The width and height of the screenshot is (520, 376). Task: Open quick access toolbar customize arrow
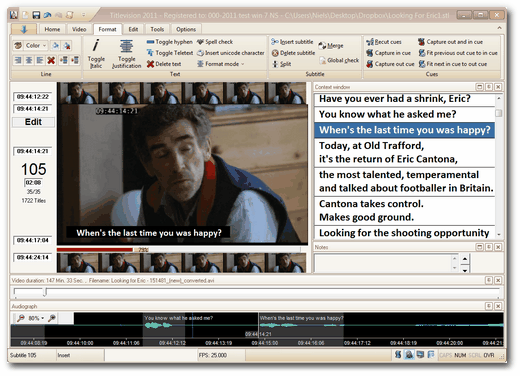click(x=83, y=15)
